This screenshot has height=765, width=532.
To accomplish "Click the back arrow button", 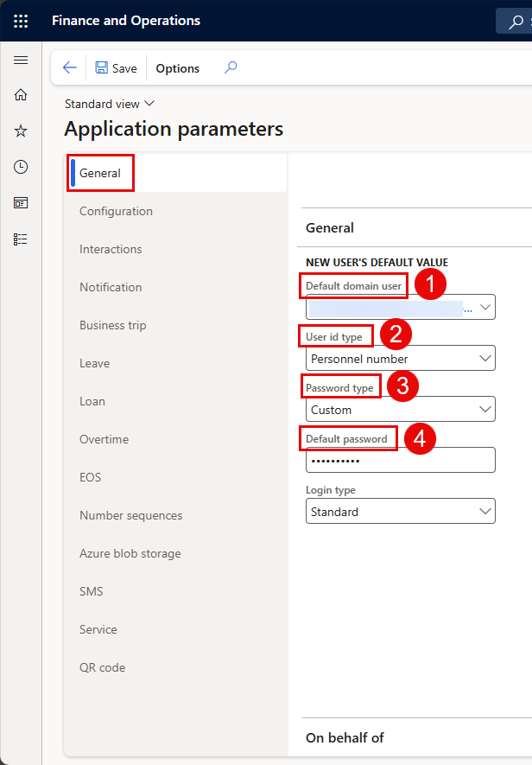I will pyautogui.click(x=70, y=68).
